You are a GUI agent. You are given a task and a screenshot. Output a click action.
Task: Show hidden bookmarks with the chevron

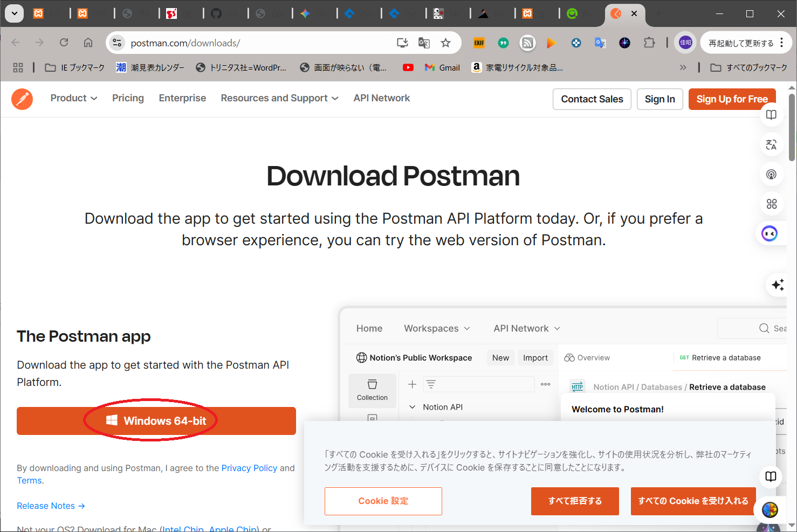click(683, 67)
